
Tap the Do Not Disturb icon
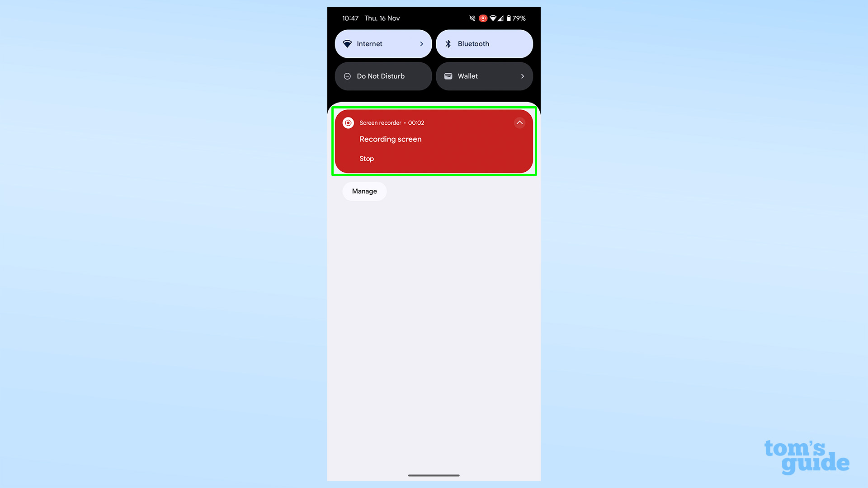tap(349, 75)
